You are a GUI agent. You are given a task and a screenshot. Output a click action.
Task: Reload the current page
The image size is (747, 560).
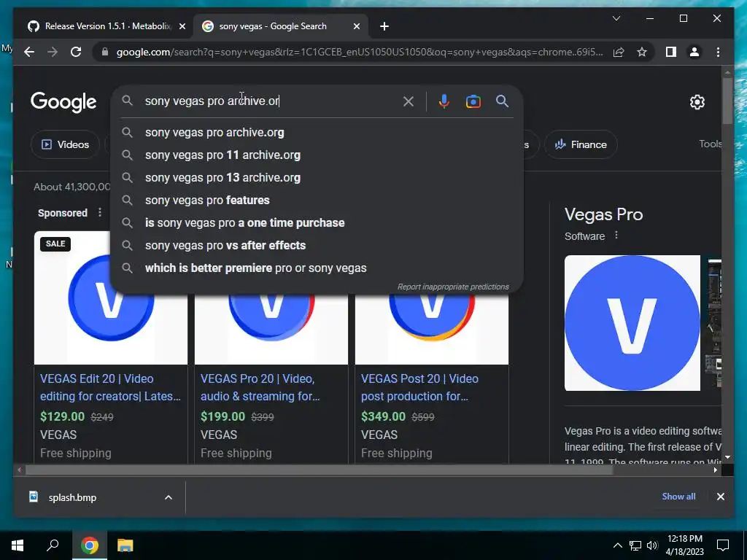coord(76,52)
